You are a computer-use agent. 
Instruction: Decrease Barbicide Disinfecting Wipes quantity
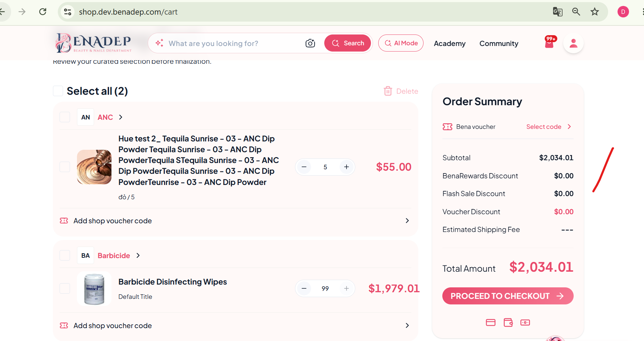tap(304, 288)
